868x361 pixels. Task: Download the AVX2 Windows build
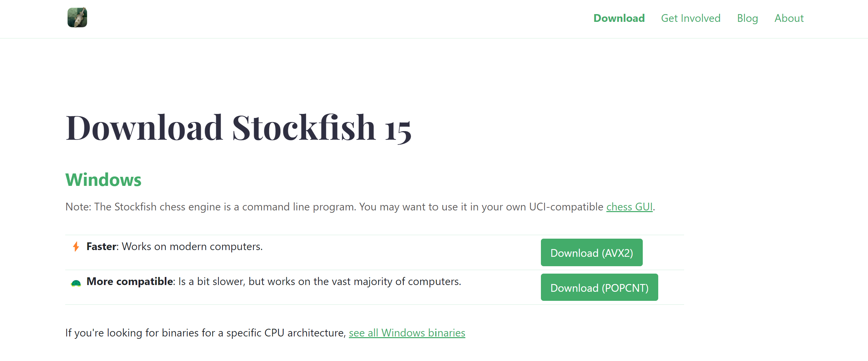pyautogui.click(x=591, y=252)
